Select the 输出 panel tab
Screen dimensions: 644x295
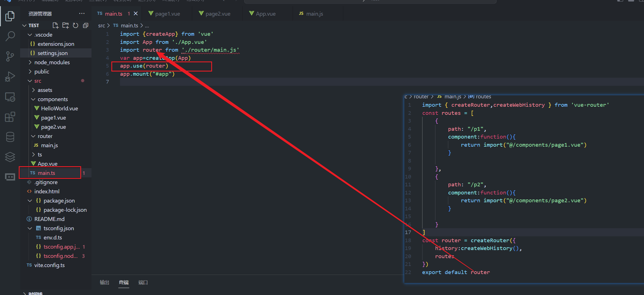(x=104, y=282)
